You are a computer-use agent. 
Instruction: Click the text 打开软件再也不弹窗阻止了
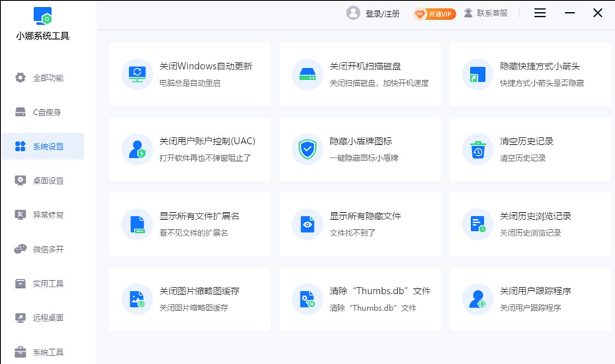(x=205, y=158)
